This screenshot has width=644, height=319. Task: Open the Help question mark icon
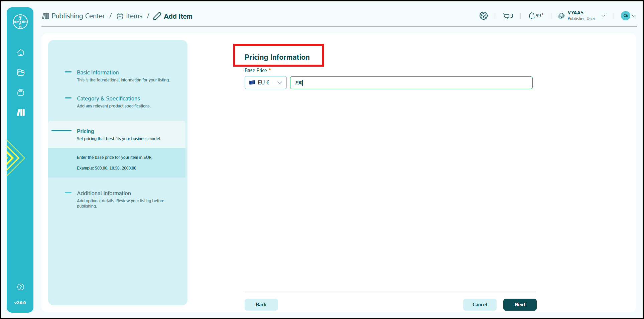coord(21,287)
